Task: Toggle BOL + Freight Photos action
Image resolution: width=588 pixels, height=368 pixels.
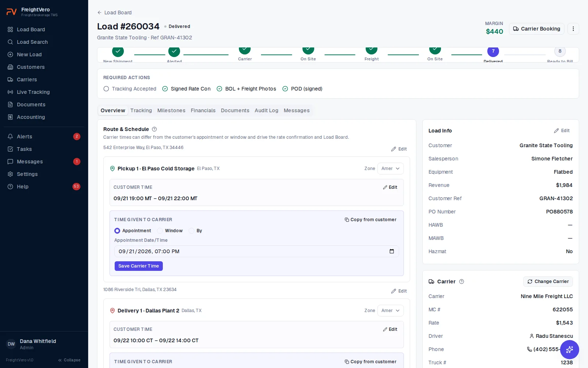Action: coord(246,89)
